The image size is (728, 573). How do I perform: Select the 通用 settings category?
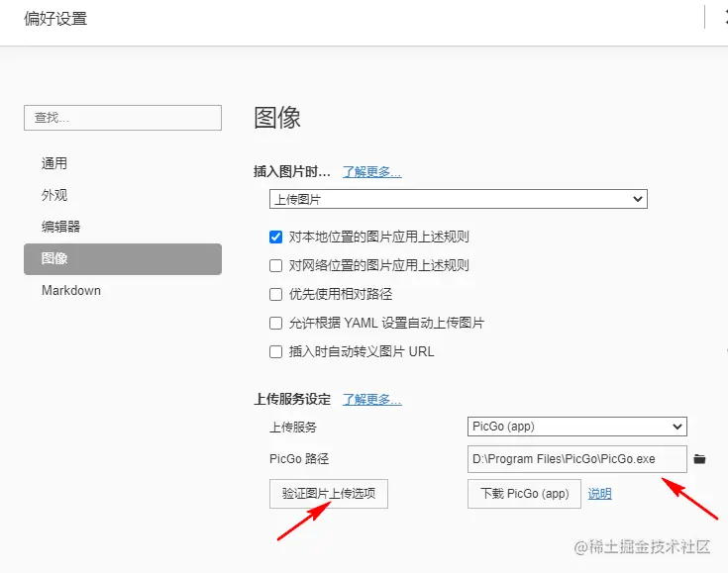click(123, 163)
